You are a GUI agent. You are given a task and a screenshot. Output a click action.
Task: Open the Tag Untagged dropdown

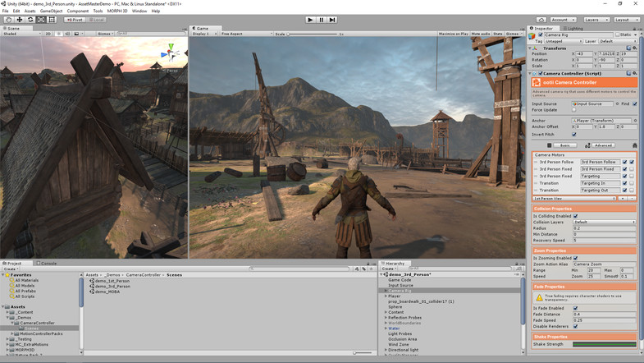coord(563,41)
